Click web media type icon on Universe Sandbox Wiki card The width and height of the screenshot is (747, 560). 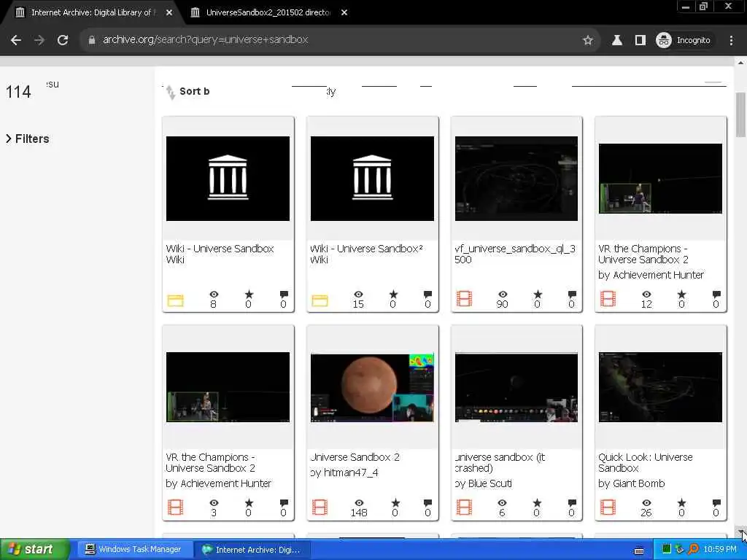[x=175, y=300]
